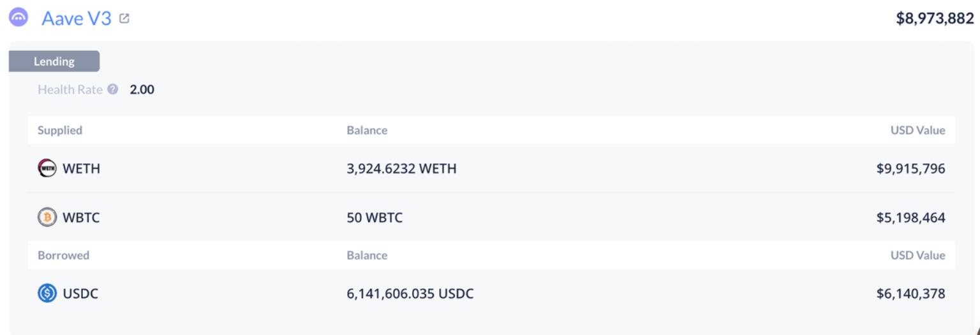Click the 3,924.6232 WETH balance value
Viewport: 980px width, 335px height.
pyautogui.click(x=401, y=169)
